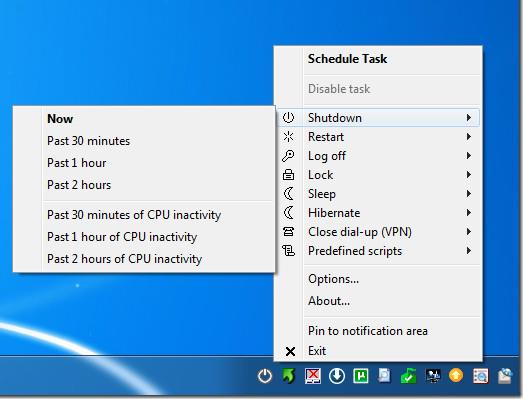The height and width of the screenshot is (399, 523).
Task: Click the key icon beside Log off
Action: 288,155
